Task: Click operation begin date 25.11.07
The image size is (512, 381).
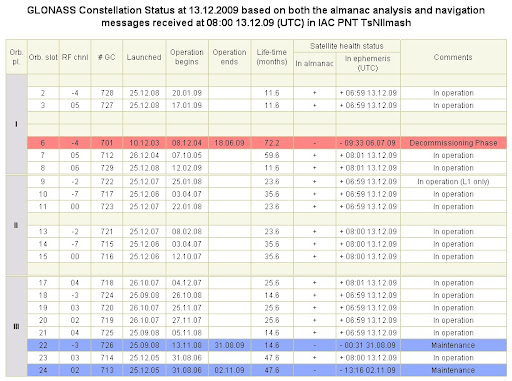Action: 187,308
